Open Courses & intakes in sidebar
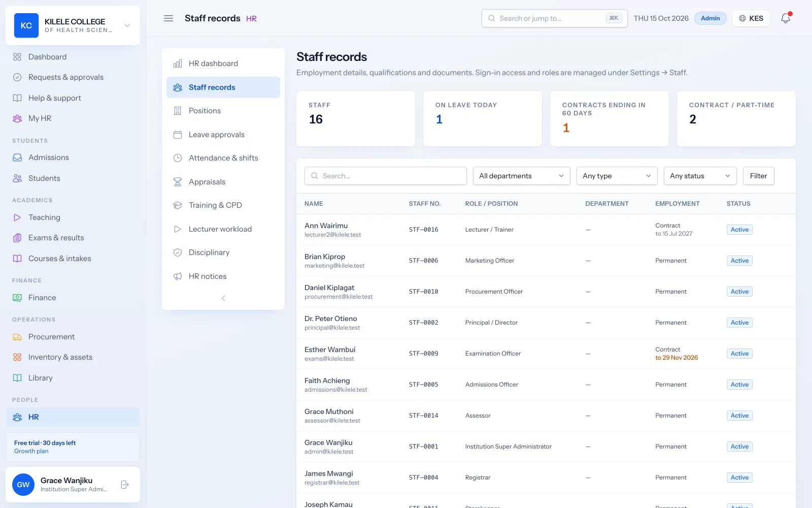The width and height of the screenshot is (812, 508). [x=73, y=259]
